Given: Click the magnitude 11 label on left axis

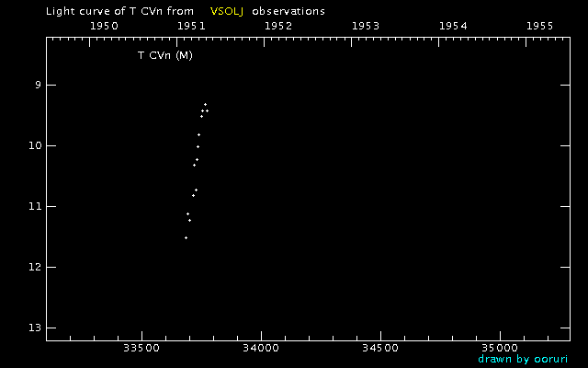Looking at the screenshot, I should tap(35, 207).
